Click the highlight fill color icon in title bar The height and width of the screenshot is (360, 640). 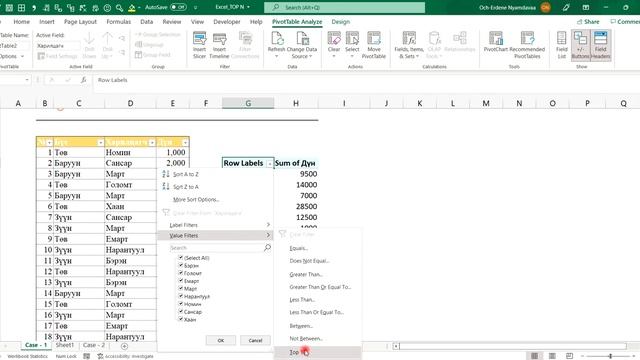[x=131, y=7]
